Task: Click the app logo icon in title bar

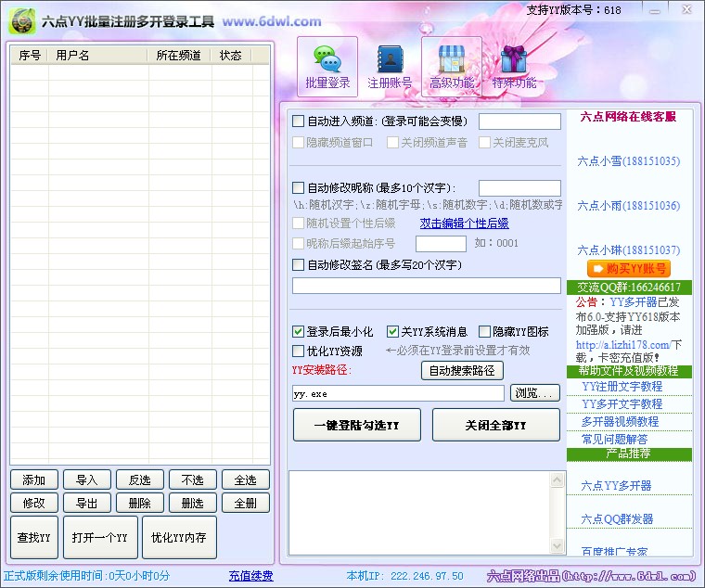Action: pos(22,20)
